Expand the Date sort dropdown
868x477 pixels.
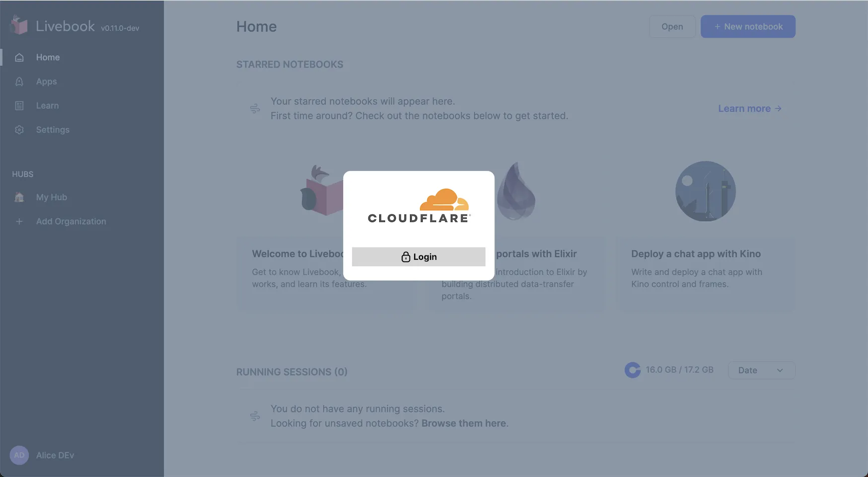(761, 370)
